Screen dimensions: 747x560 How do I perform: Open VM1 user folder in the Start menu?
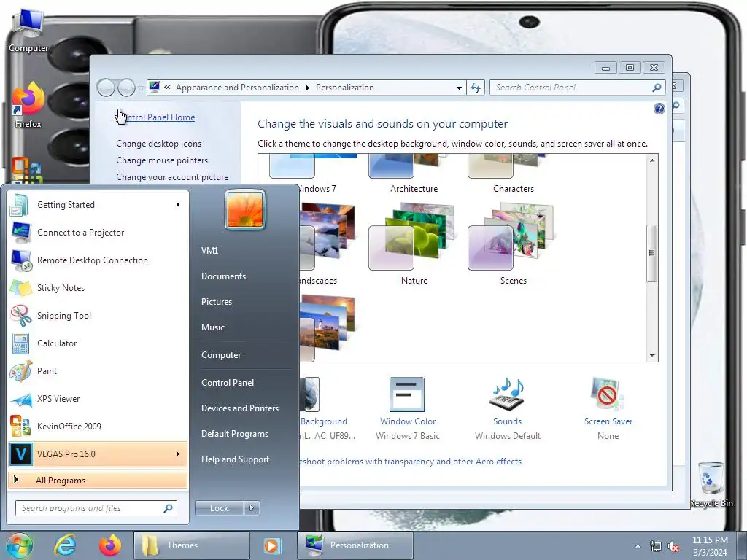click(x=209, y=251)
